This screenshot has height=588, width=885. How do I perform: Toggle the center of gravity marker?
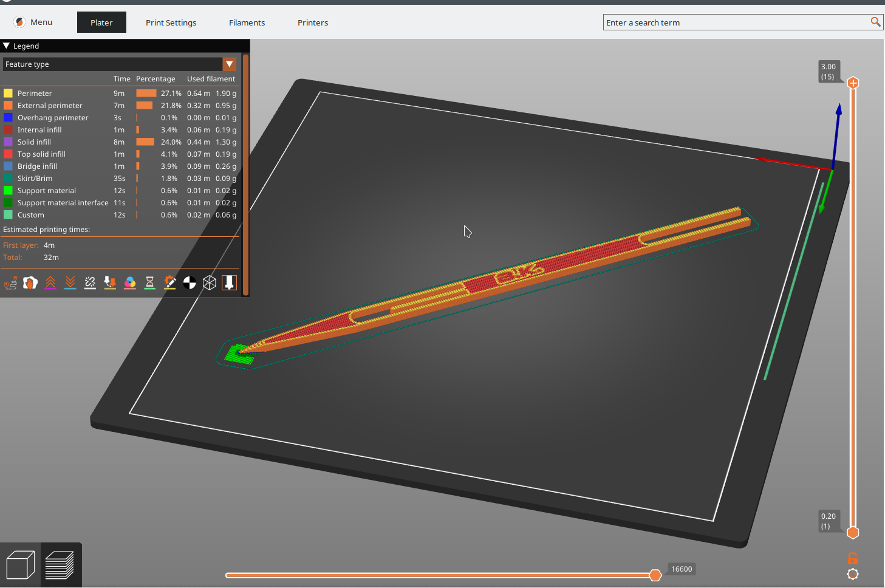[x=190, y=282]
